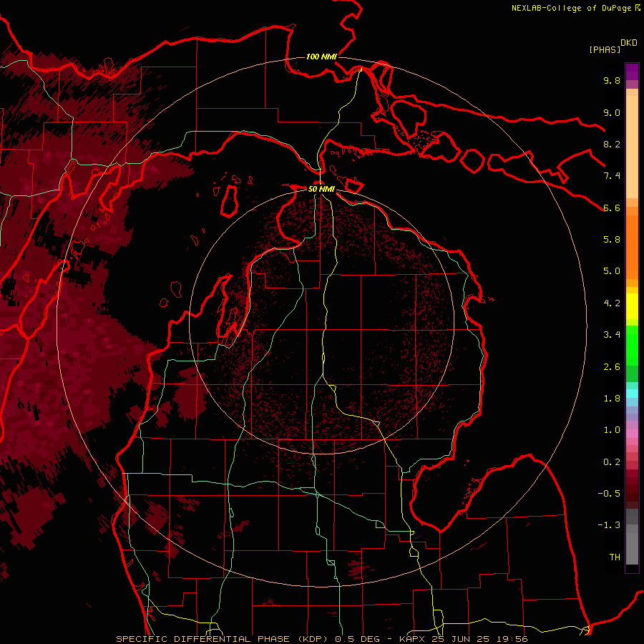Select the 1.8 scale value
Screen dimensions: 644x644
click(612, 399)
